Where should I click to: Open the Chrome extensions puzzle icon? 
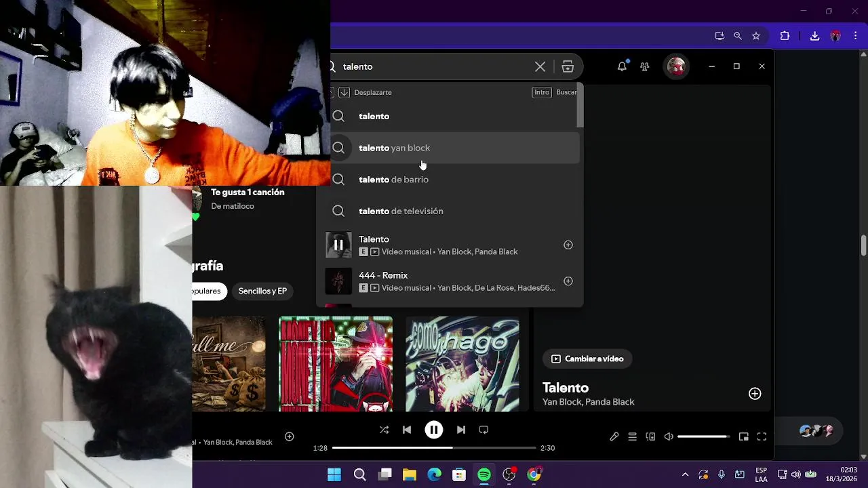coord(785,36)
